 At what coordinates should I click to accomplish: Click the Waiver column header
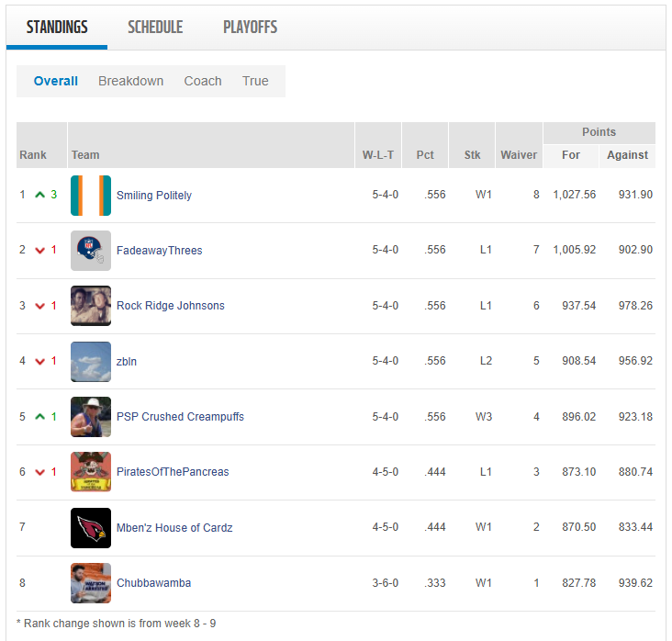[519, 155]
